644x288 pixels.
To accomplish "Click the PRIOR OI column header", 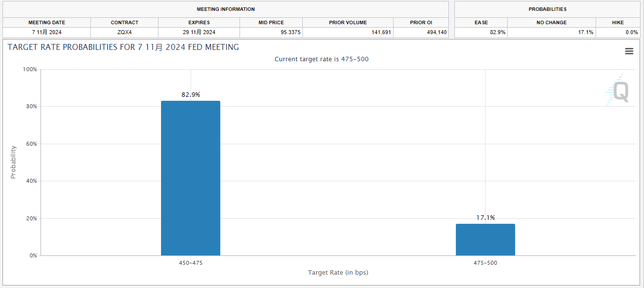I will point(421,23).
